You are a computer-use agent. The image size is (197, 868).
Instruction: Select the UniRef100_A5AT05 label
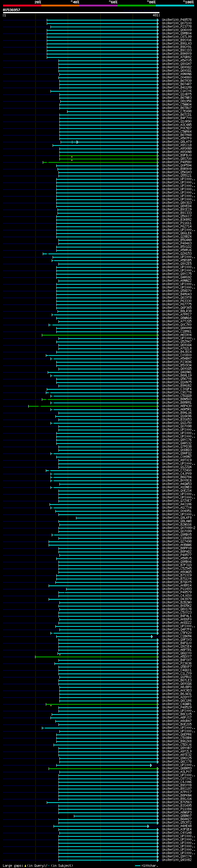(x=177, y=61)
